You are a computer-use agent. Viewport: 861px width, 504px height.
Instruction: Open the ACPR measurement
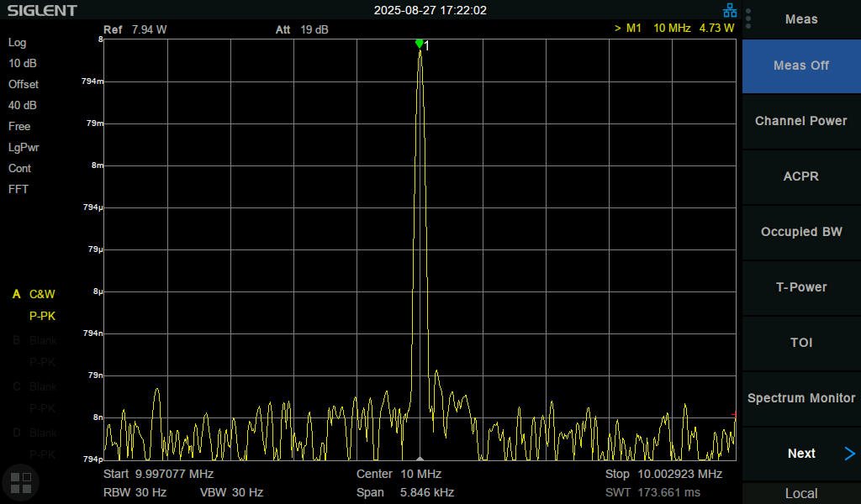(x=800, y=176)
